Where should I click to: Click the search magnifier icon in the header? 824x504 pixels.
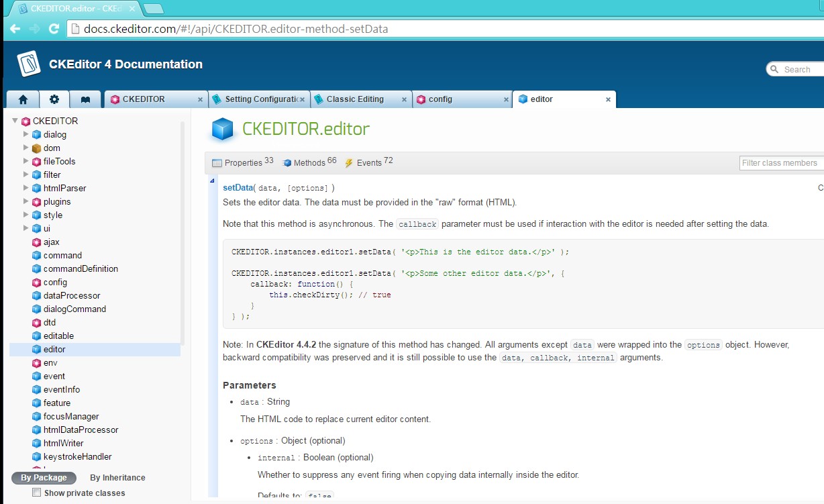coord(774,69)
